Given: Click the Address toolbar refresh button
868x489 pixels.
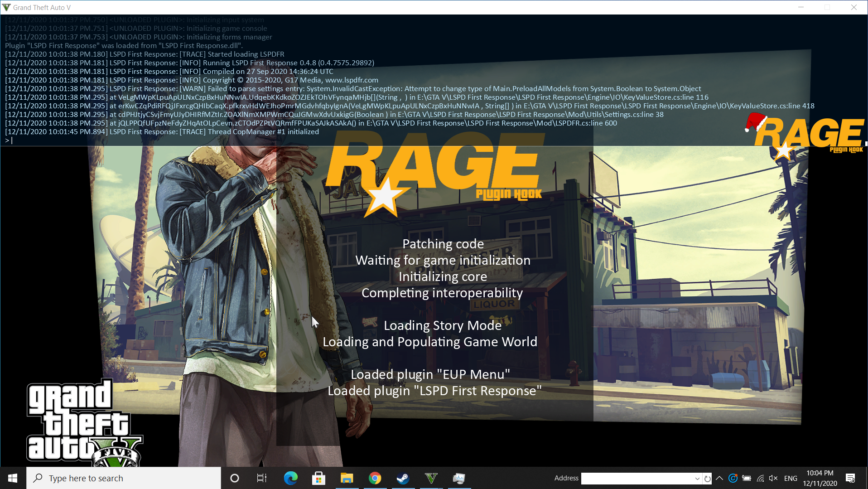Looking at the screenshot, I should point(707,479).
